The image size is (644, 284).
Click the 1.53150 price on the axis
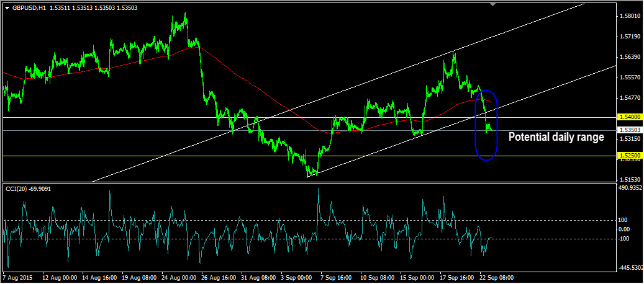click(x=632, y=140)
